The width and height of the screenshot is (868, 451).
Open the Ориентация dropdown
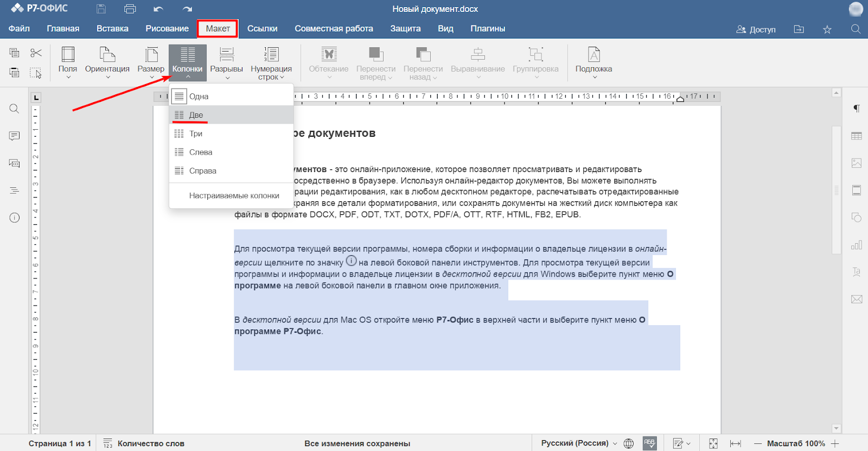(107, 63)
